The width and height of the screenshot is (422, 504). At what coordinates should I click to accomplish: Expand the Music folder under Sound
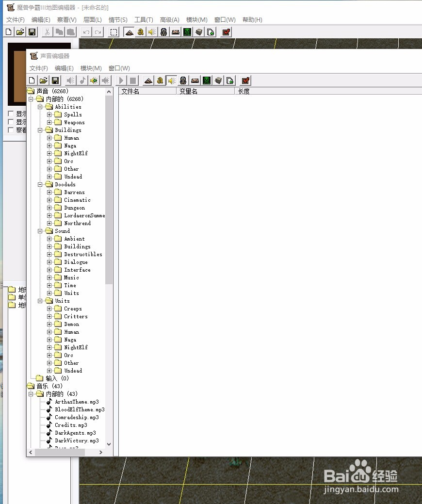[49, 277]
